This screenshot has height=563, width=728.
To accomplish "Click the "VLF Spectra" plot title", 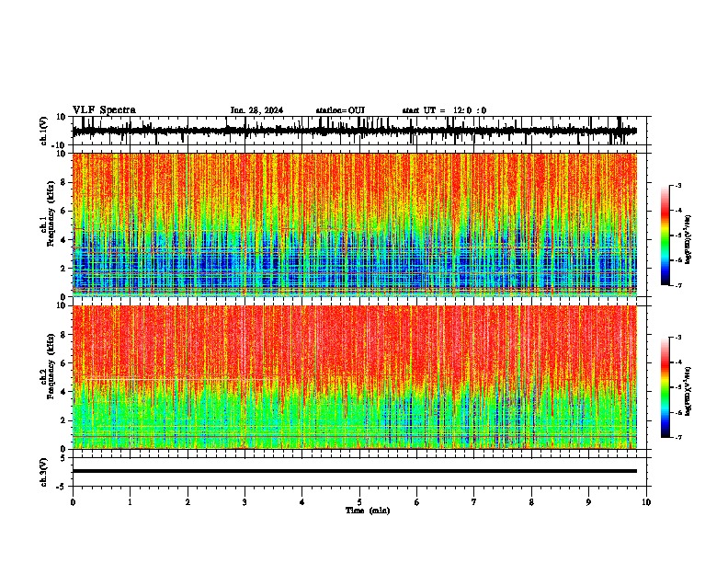I will 104,110.
